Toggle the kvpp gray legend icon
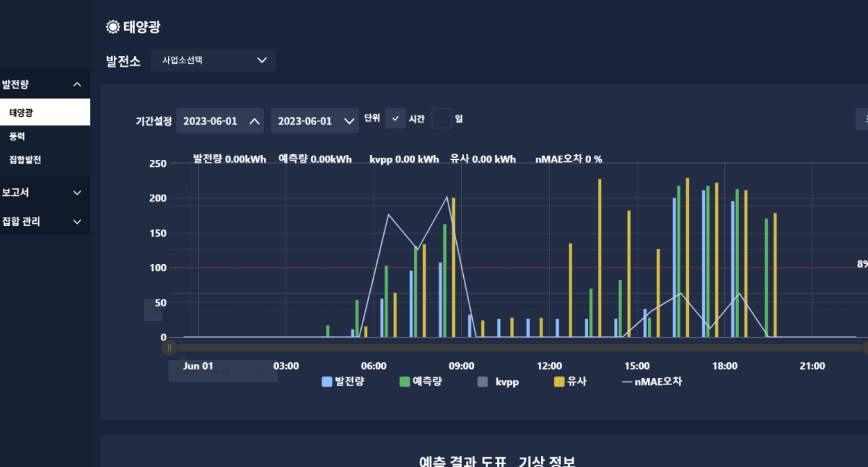The height and width of the screenshot is (467, 868). [x=483, y=382]
